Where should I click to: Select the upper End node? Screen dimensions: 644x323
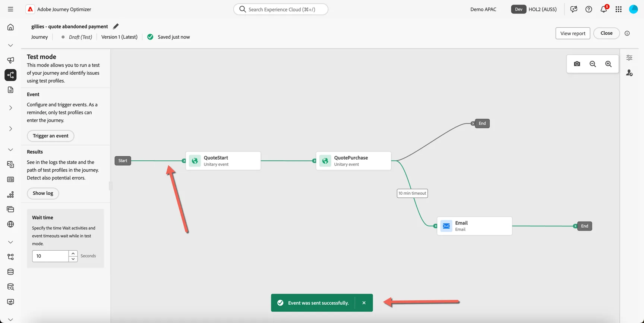tap(482, 123)
